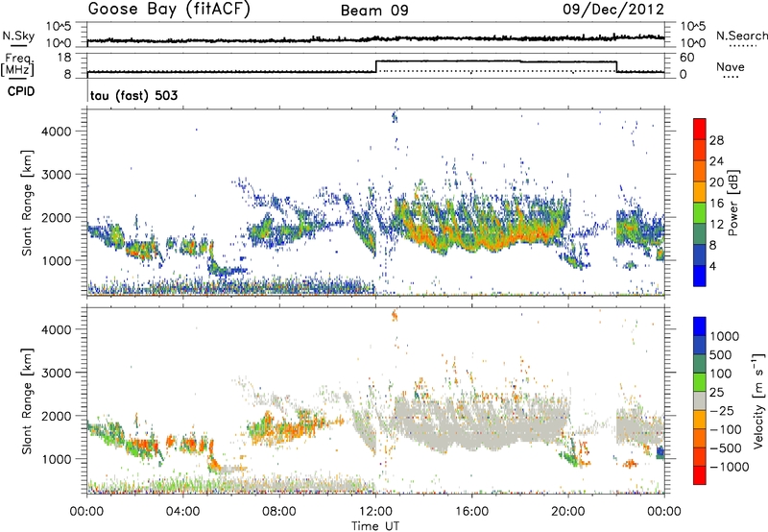Click "Slant Range [km]" label of power panel

[27, 203]
